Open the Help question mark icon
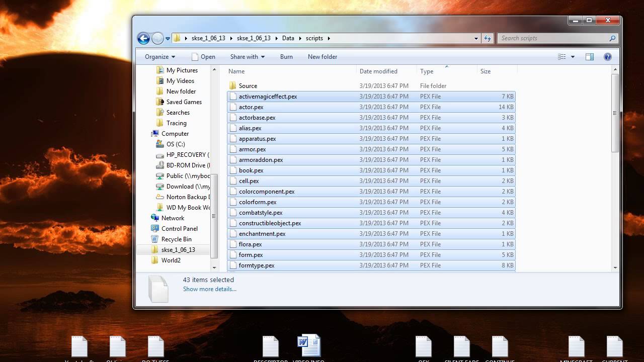Screen dimensions: 644x362 (x=607, y=57)
